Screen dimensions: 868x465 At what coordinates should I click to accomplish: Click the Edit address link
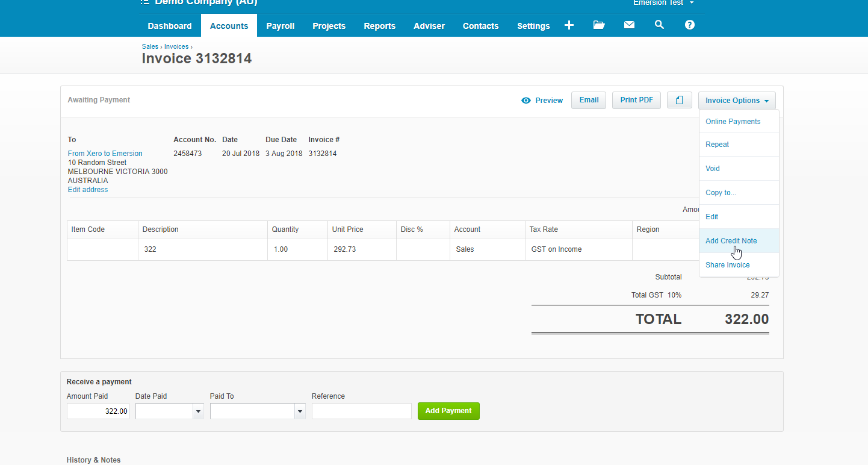point(88,190)
